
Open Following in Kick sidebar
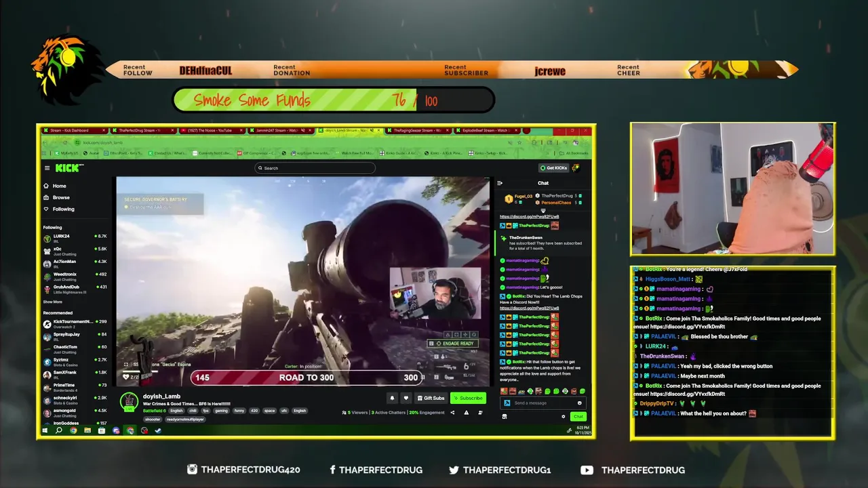(59, 209)
